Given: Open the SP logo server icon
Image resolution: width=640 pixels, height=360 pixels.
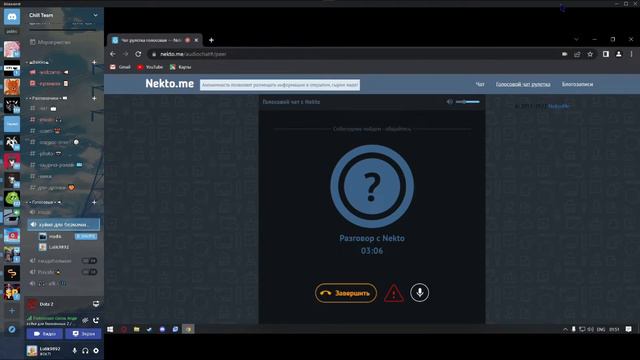Looking at the screenshot, I should point(12,292).
